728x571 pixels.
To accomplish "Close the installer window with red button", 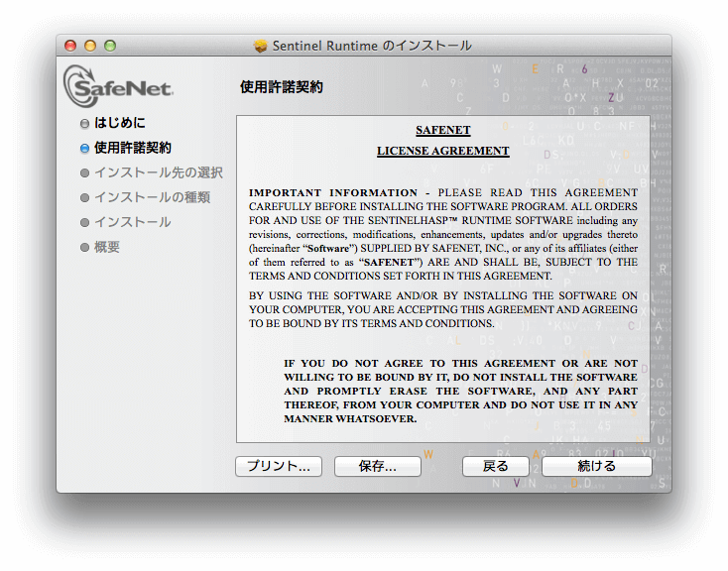I will (x=70, y=46).
